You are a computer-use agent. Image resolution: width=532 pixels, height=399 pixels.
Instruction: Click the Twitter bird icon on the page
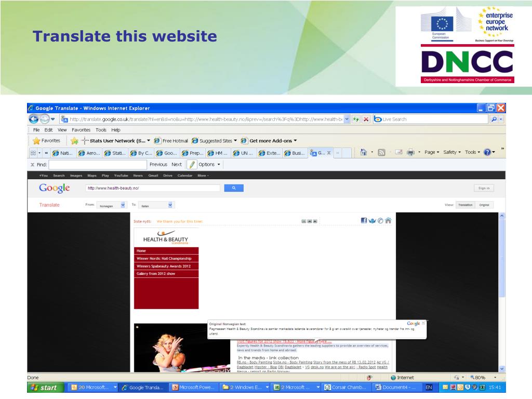372,220
